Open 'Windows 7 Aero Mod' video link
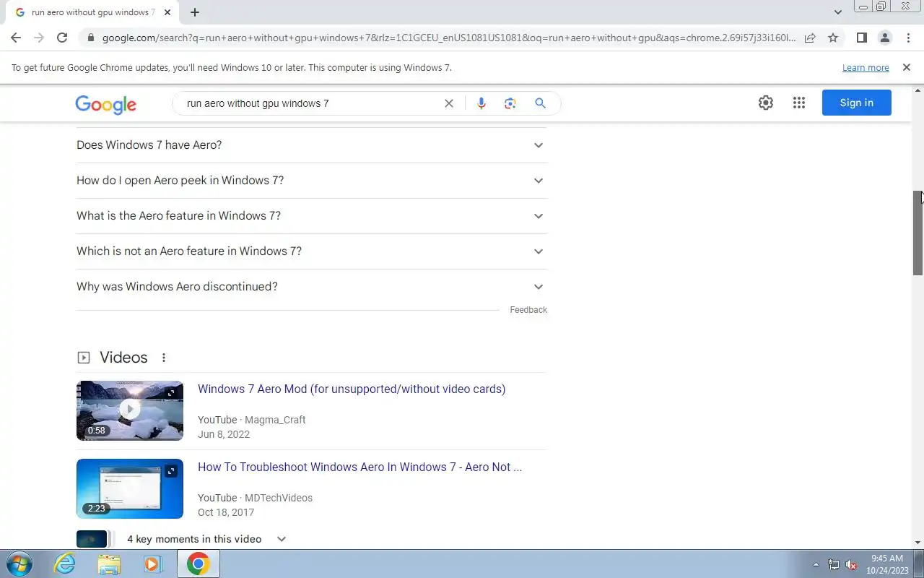This screenshot has height=578, width=924. (352, 389)
